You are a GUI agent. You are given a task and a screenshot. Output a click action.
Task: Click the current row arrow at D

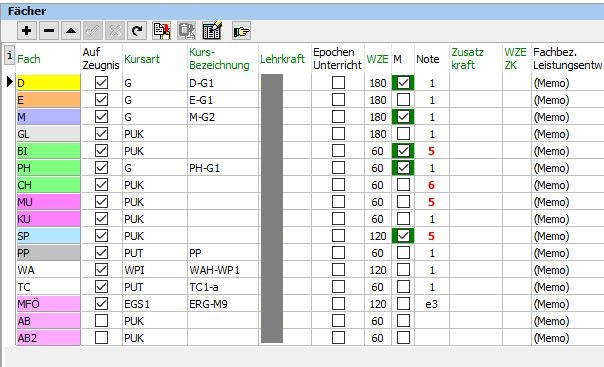point(10,82)
